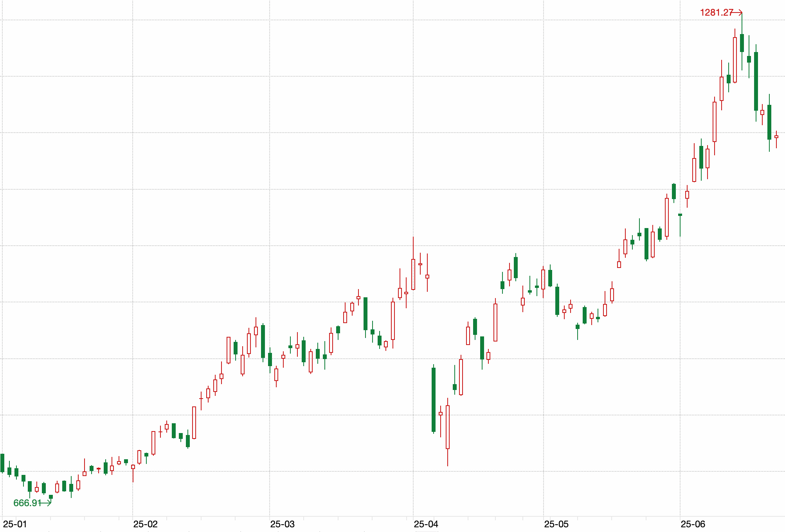Click the tall green gap-down candle in early April

434,399
